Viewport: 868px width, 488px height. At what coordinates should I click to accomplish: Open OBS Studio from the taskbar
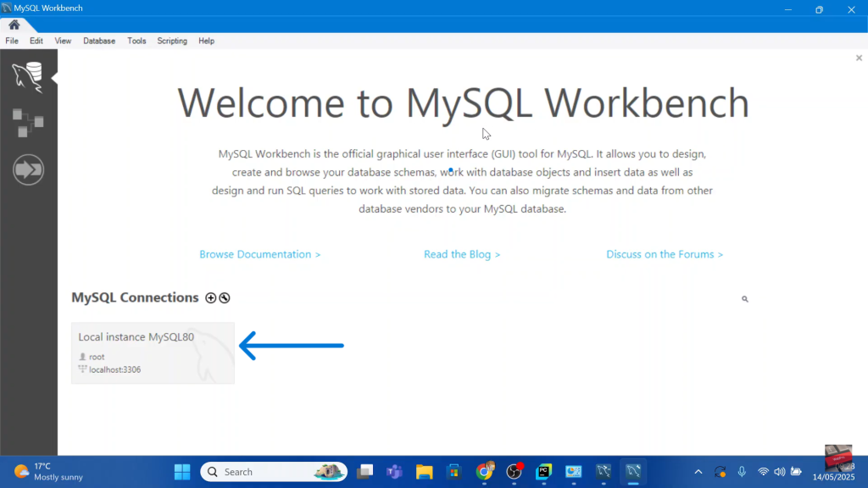515,472
